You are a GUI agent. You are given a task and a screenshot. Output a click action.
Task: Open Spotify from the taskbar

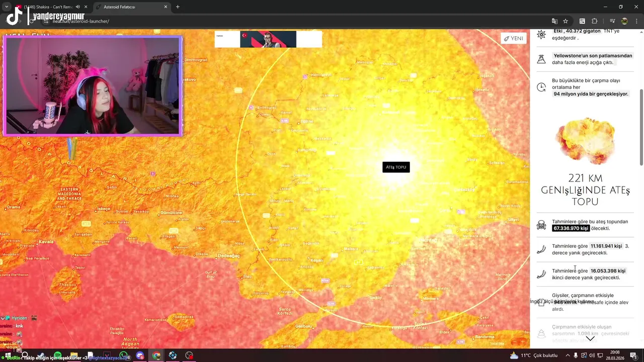click(x=57, y=355)
